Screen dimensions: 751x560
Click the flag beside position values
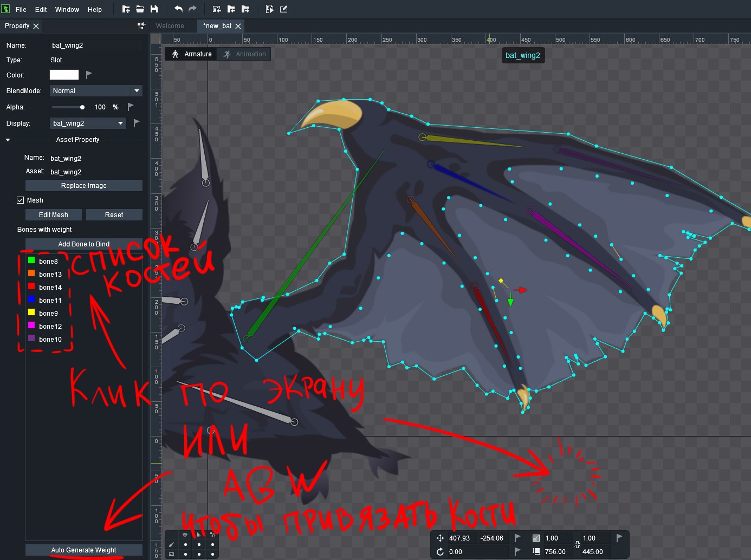[x=517, y=538]
